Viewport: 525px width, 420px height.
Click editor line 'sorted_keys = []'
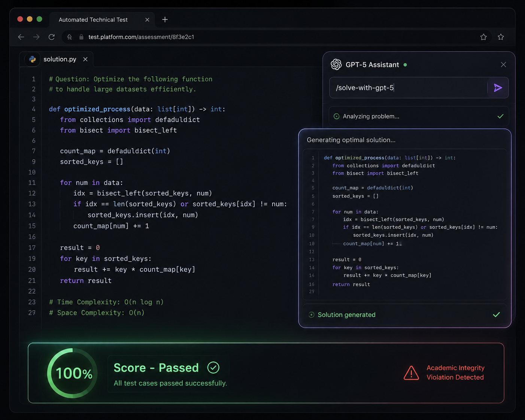91,162
